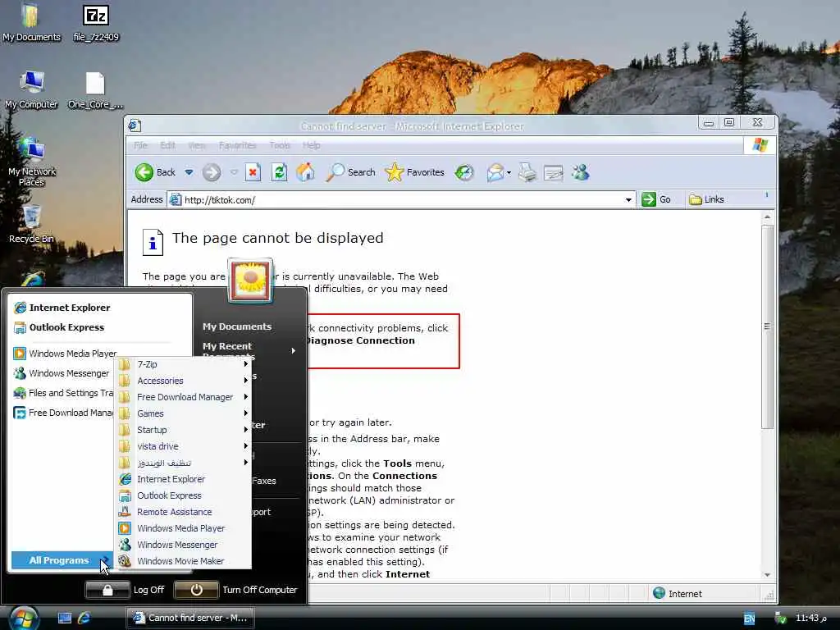Open the Messenger people icon in the toolbar
The height and width of the screenshot is (630, 840).
point(580,172)
